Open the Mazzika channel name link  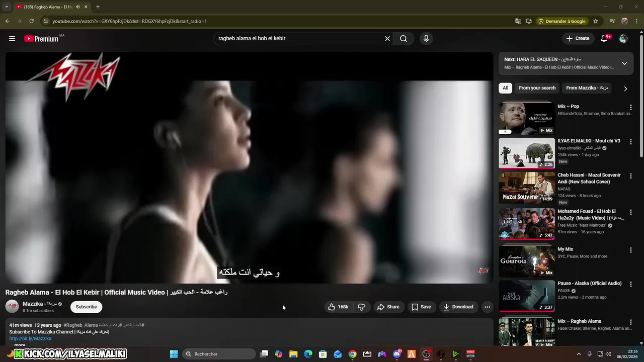[40, 304]
